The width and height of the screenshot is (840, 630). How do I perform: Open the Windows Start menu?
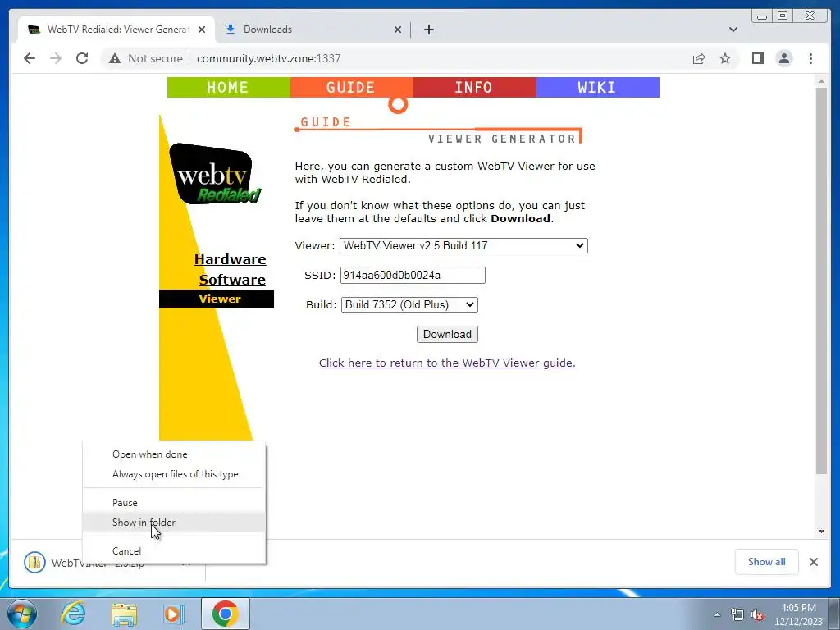[x=22, y=614]
